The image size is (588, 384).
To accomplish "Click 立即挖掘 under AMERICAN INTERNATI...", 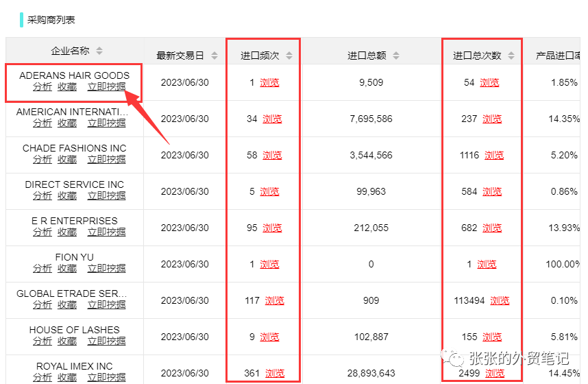I will (106, 123).
